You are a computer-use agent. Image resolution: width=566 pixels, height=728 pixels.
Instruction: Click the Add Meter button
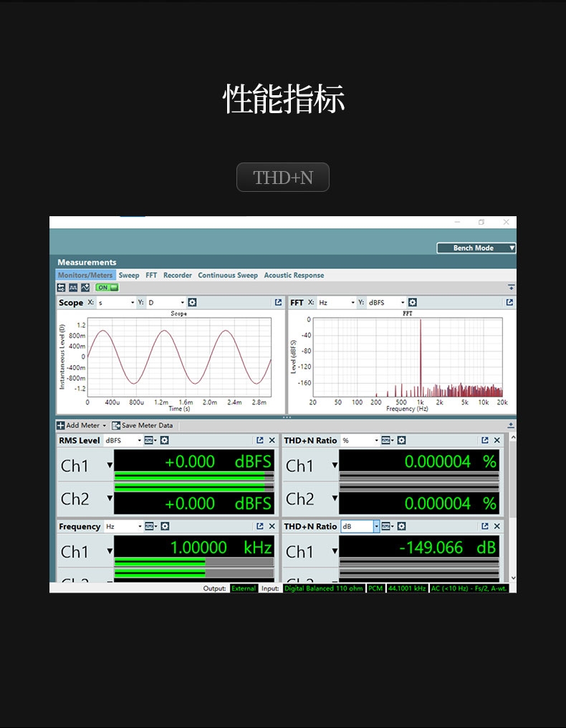click(x=81, y=425)
